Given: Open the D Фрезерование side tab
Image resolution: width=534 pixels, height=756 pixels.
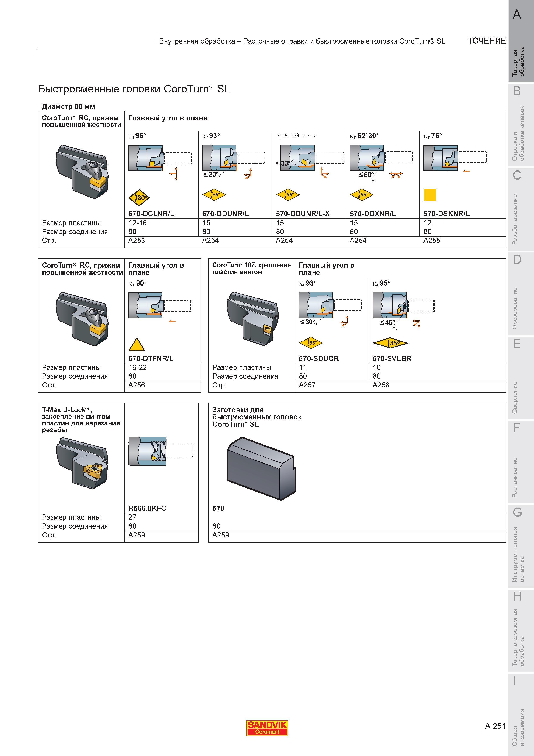Looking at the screenshot, I should point(521,293).
